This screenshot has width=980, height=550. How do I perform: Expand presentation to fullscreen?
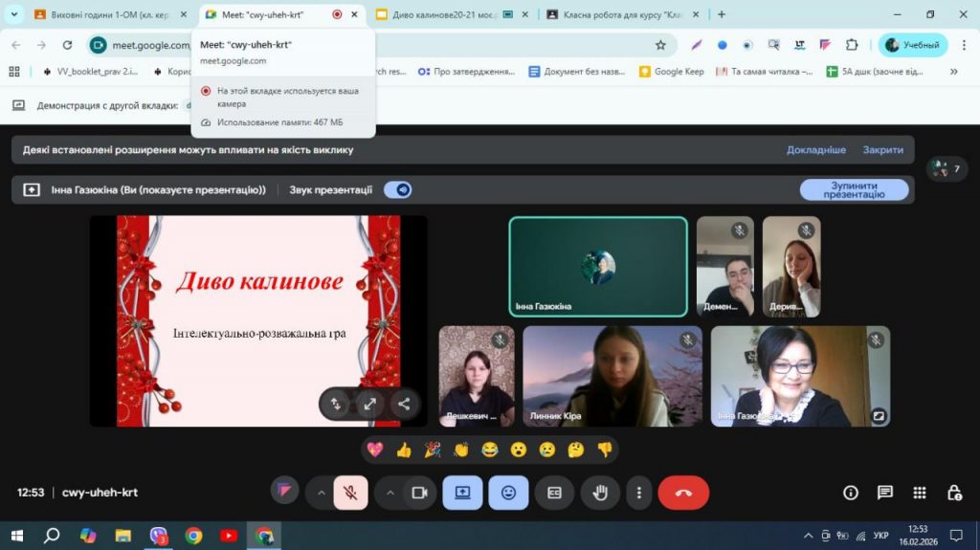tap(369, 404)
